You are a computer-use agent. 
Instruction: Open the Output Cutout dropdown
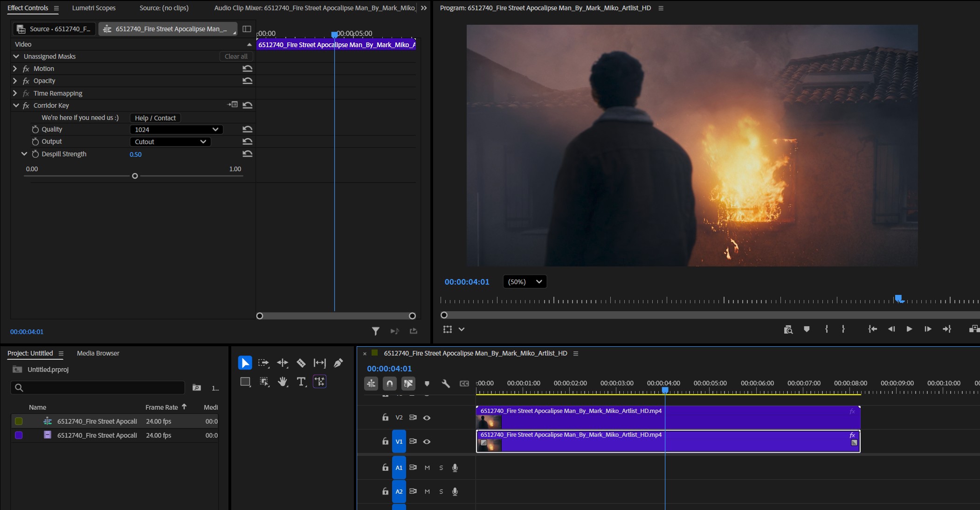coord(170,142)
